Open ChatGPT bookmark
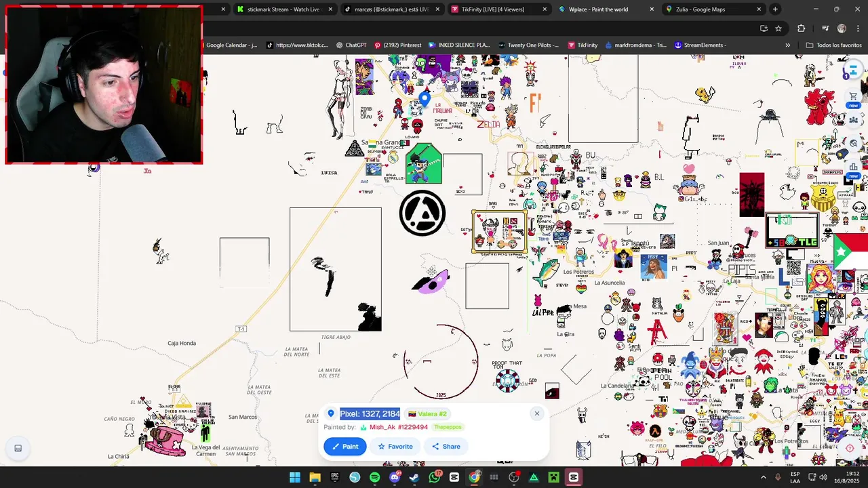 [x=351, y=45]
